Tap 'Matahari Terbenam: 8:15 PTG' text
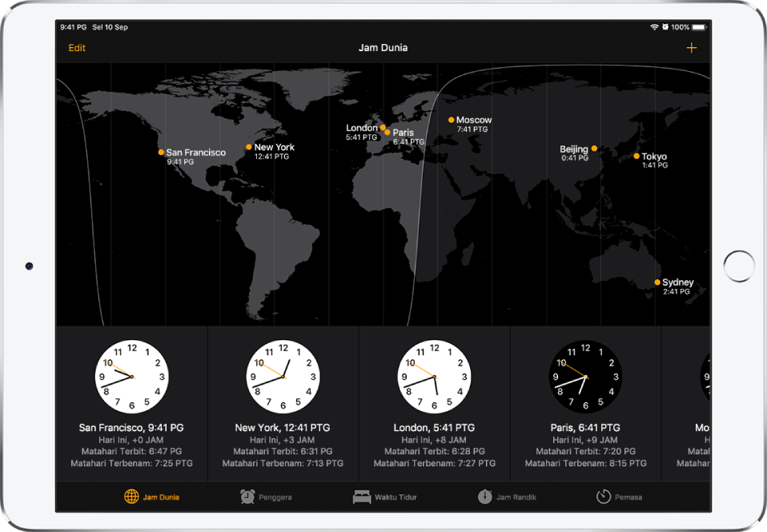Viewport: 767px width, 532px height. point(585,463)
